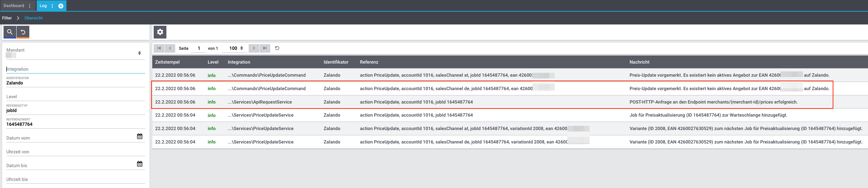Screen dimensions: 868x188
Task: Open table settings gear icon
Action: point(160,32)
